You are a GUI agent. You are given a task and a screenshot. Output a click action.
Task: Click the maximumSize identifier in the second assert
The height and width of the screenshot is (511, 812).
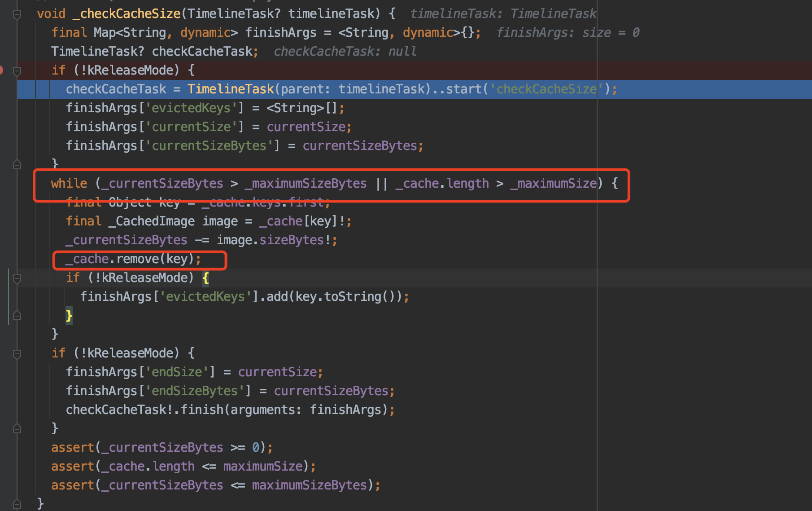263,466
